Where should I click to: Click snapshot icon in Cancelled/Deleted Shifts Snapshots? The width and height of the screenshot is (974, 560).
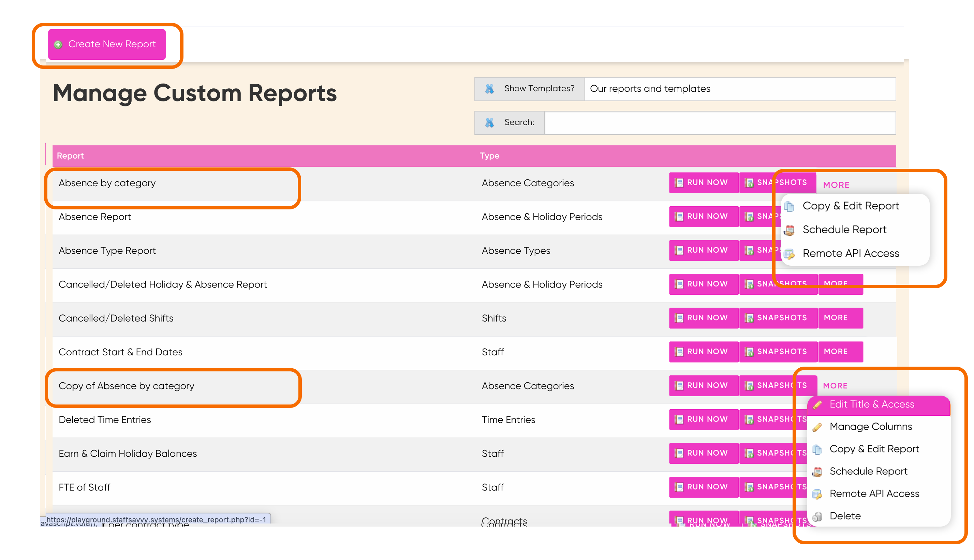[749, 318]
